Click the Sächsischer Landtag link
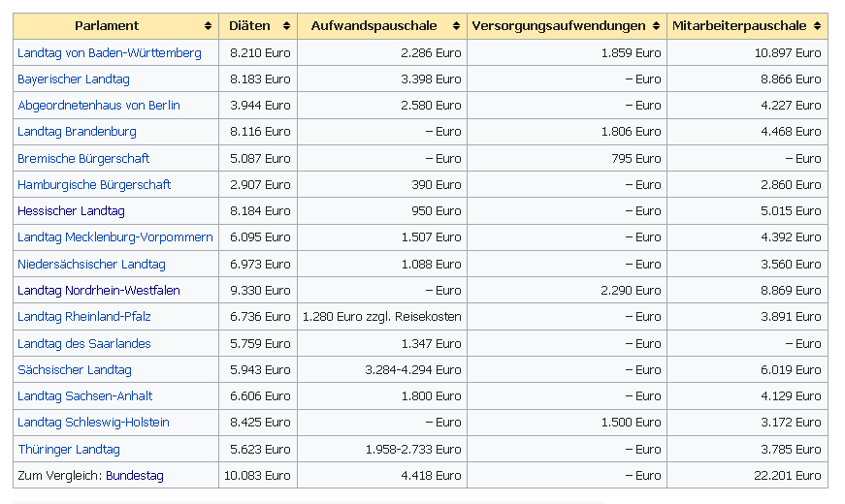 (x=75, y=369)
